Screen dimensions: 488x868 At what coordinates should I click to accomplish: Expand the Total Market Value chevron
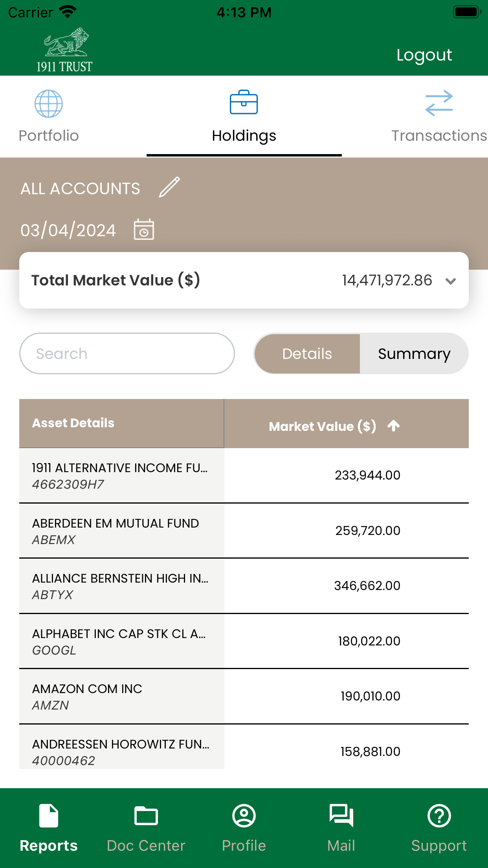coord(451,281)
